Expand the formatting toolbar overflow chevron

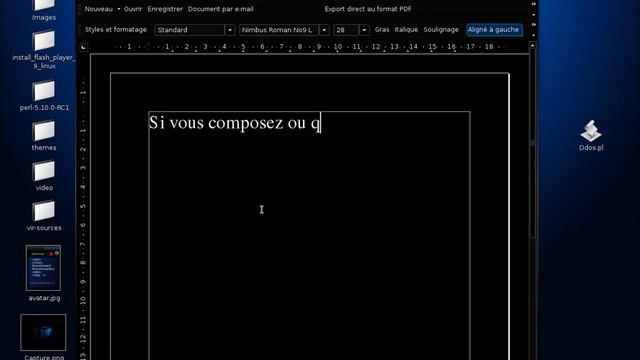[x=533, y=25]
